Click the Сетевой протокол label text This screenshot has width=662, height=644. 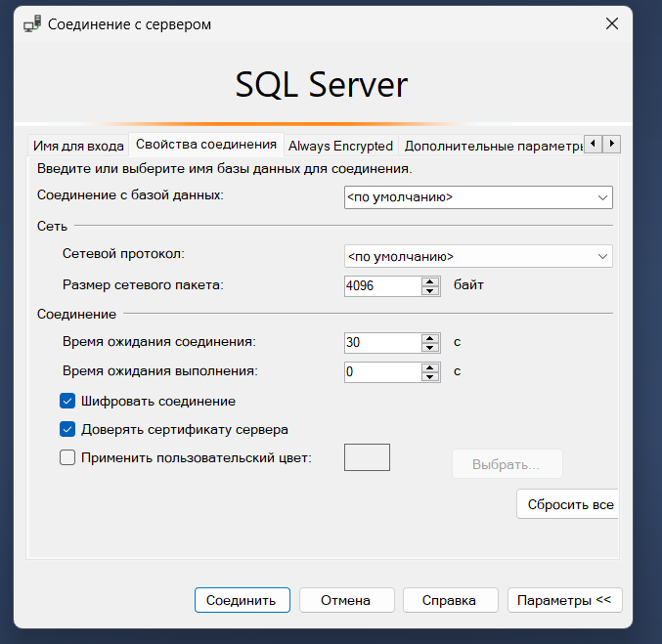pos(123,254)
